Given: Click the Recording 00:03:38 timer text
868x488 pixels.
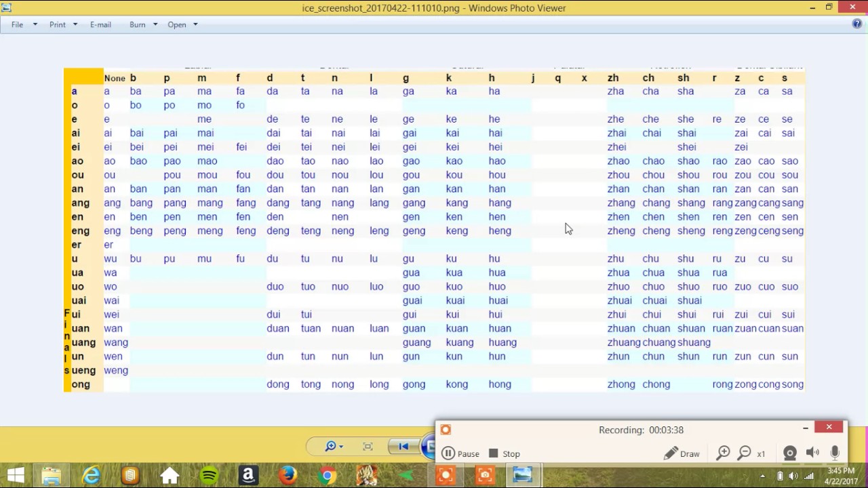Looking at the screenshot, I should [641, 430].
